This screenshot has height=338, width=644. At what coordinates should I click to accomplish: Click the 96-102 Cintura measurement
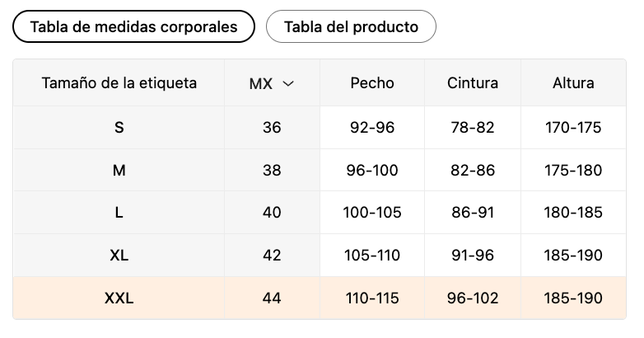(x=473, y=298)
